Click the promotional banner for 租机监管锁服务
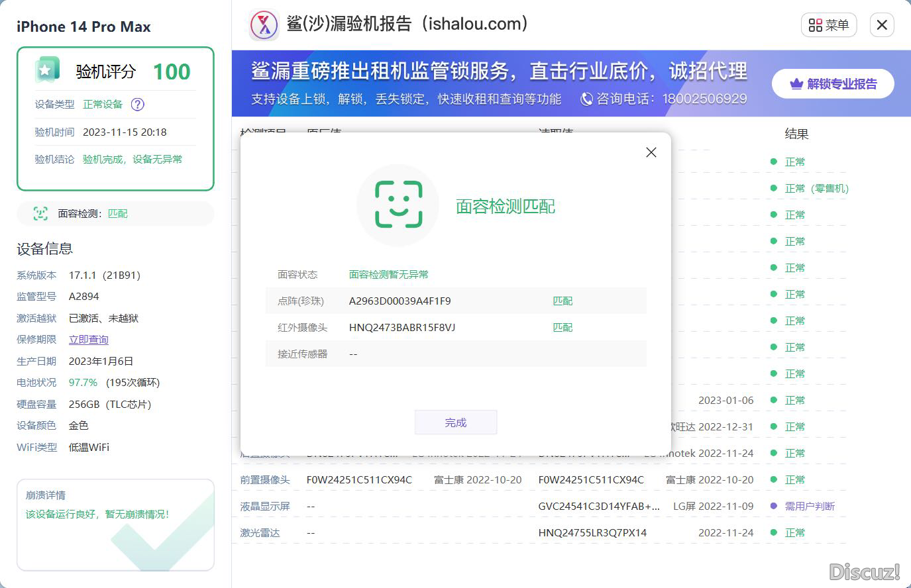The height and width of the screenshot is (588, 911). coord(571,83)
